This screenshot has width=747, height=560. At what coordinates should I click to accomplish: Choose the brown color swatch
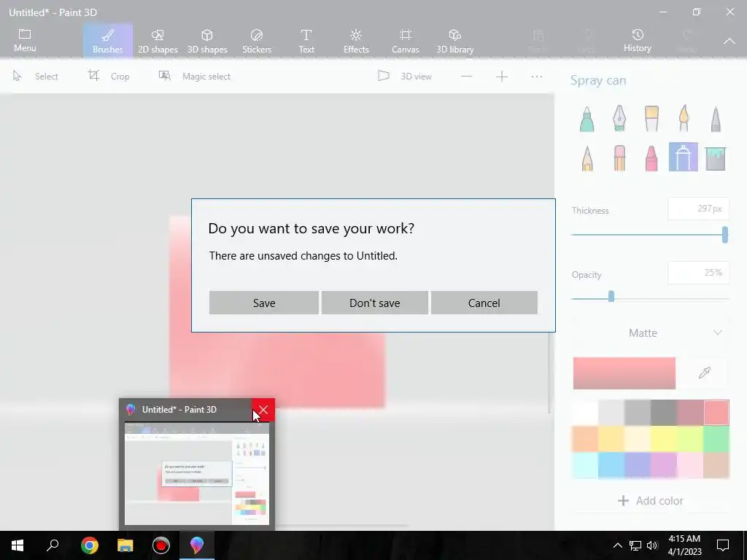tap(716, 464)
